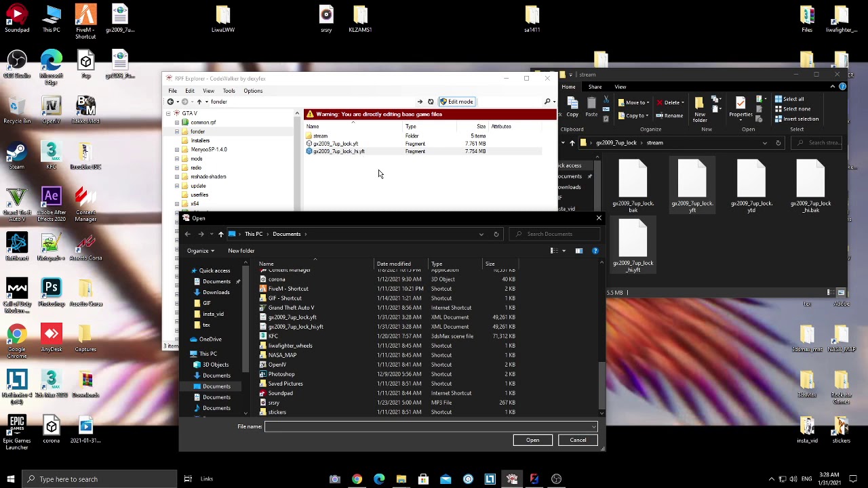Select gx2009_7up_lock_hi.yft Fragment in RPF Explorer

click(424, 151)
